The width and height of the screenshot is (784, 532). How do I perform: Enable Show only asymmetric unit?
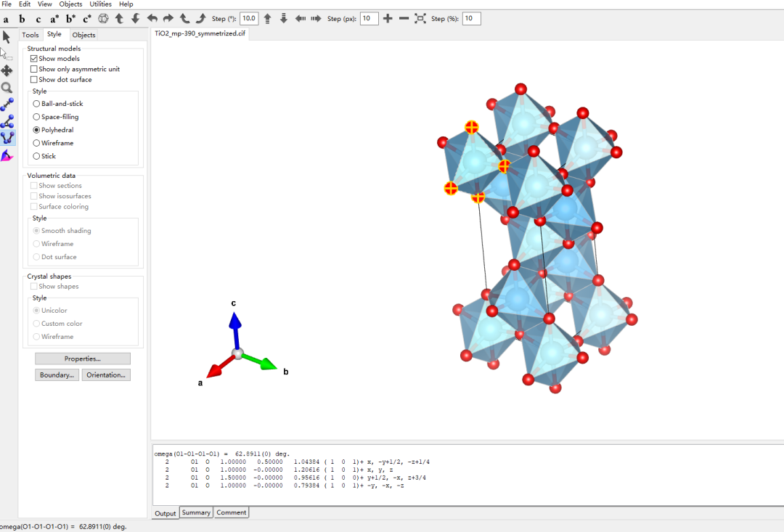point(33,69)
